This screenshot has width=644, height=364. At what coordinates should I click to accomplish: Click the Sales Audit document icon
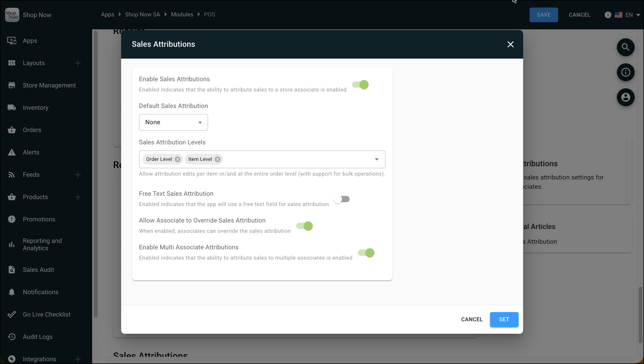[12, 270]
